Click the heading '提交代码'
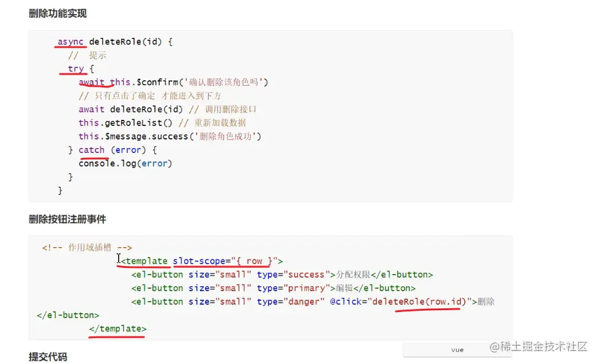Screen dimensions: 599x364 (x=48, y=357)
